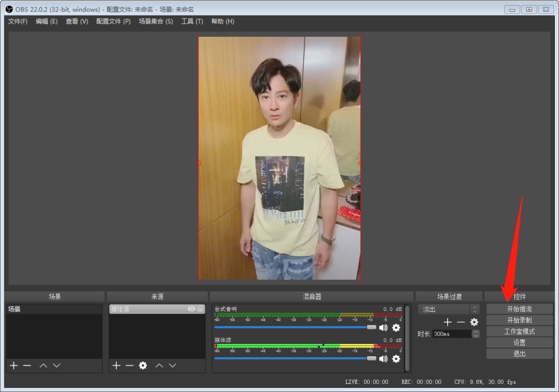The width and height of the screenshot is (559, 392).
Task: Select 场景 item in scenes list
Action: (x=54, y=309)
